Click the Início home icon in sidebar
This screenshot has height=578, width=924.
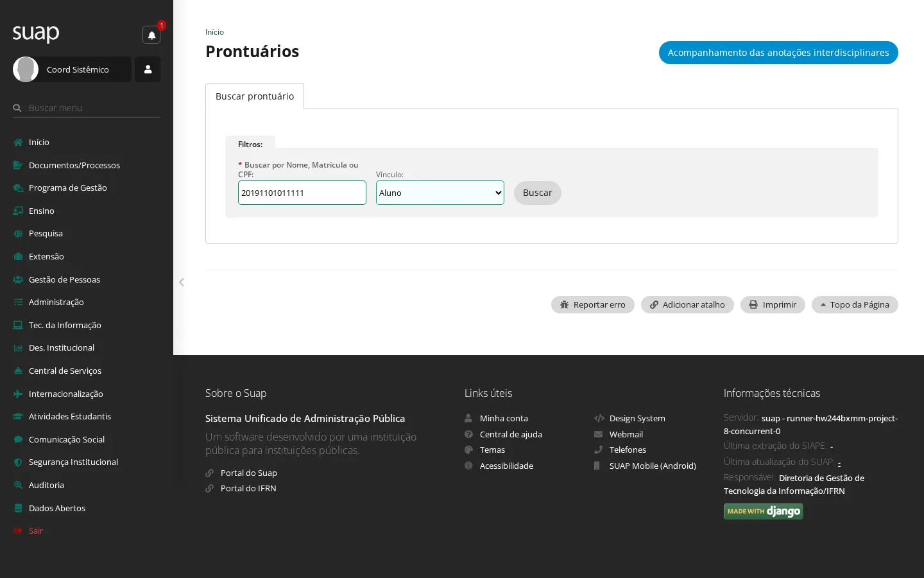18,143
